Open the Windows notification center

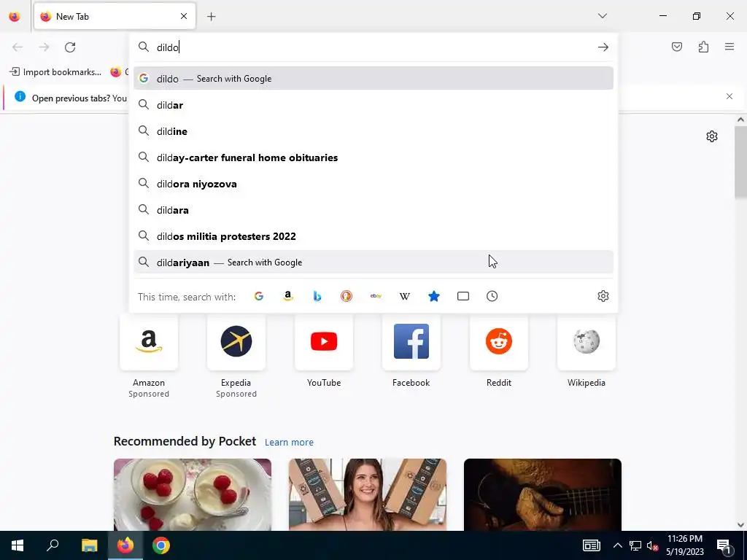pyautogui.click(x=724, y=545)
